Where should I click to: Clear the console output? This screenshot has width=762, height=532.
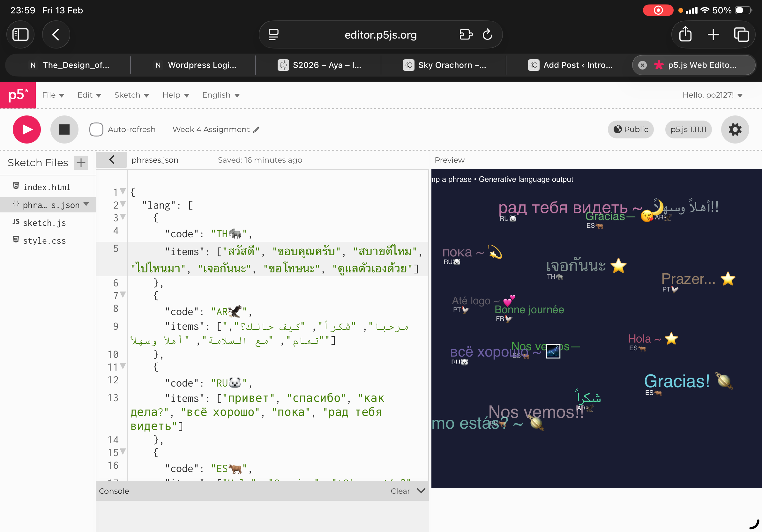click(400, 491)
